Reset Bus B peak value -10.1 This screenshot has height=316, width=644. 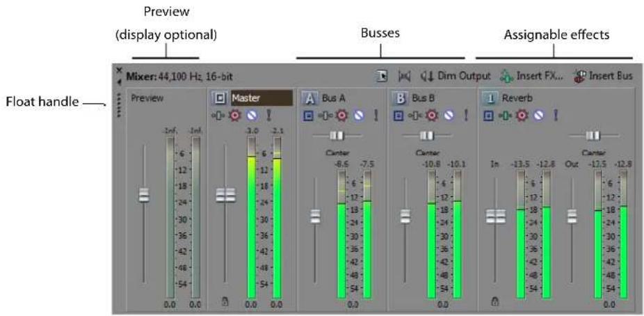(x=457, y=164)
